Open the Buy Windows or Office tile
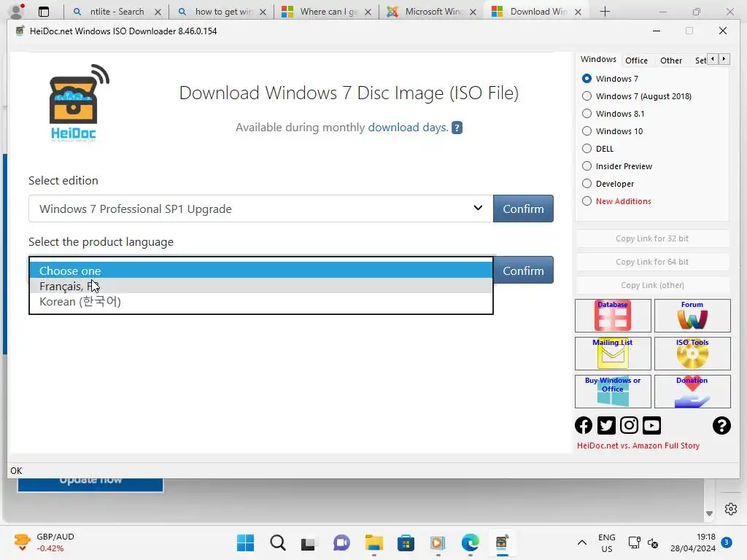The width and height of the screenshot is (747, 560). 613,392
